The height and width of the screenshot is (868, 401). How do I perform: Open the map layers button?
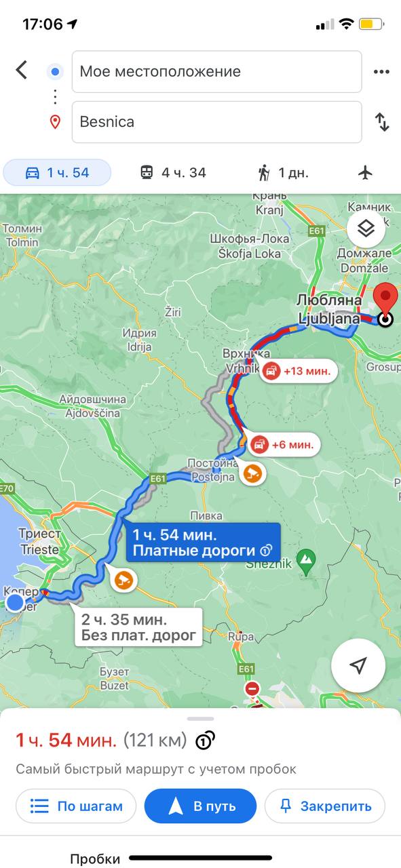pyautogui.click(x=366, y=229)
